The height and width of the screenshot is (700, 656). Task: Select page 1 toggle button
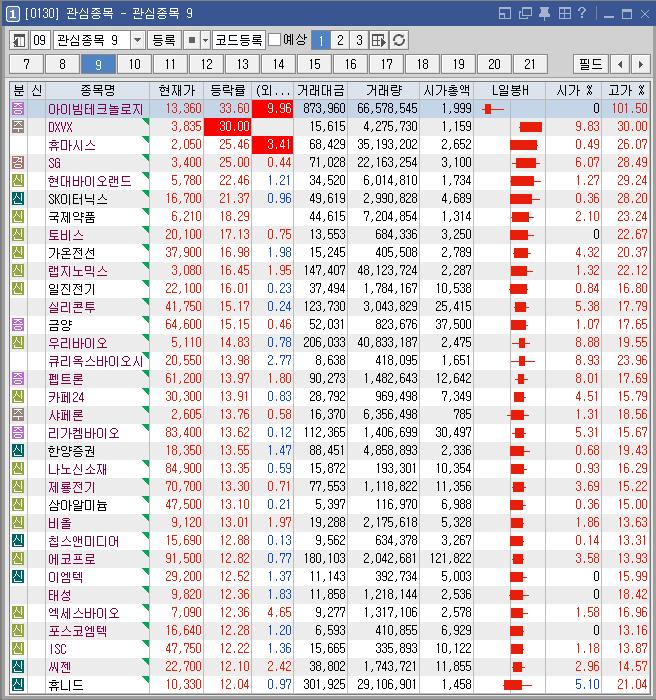coord(320,41)
